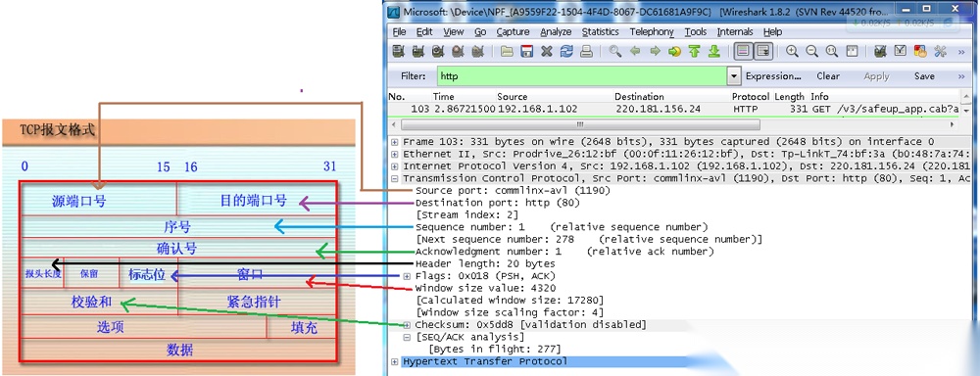The height and width of the screenshot is (376, 980).
Task: Toggle auto scroll in live capture
Action: coord(763,51)
